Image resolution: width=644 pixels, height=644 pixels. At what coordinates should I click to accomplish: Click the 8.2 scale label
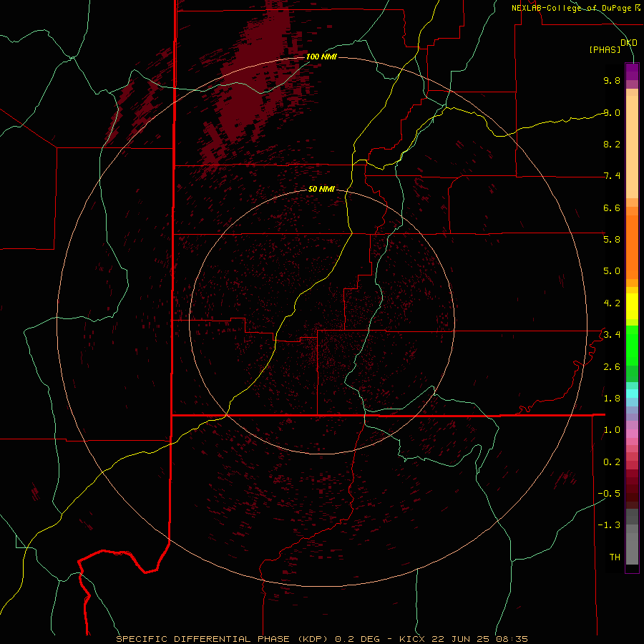pyautogui.click(x=612, y=144)
